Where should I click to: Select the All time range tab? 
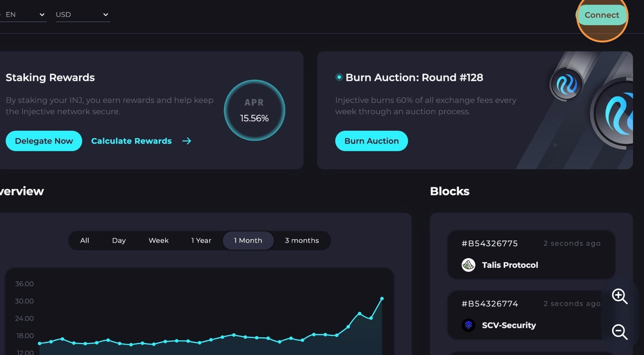tap(85, 240)
